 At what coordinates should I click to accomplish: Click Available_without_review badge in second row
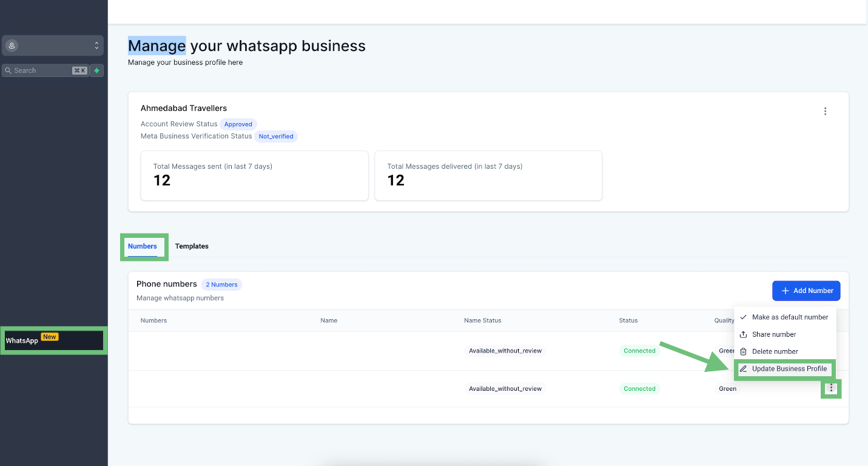pos(505,389)
